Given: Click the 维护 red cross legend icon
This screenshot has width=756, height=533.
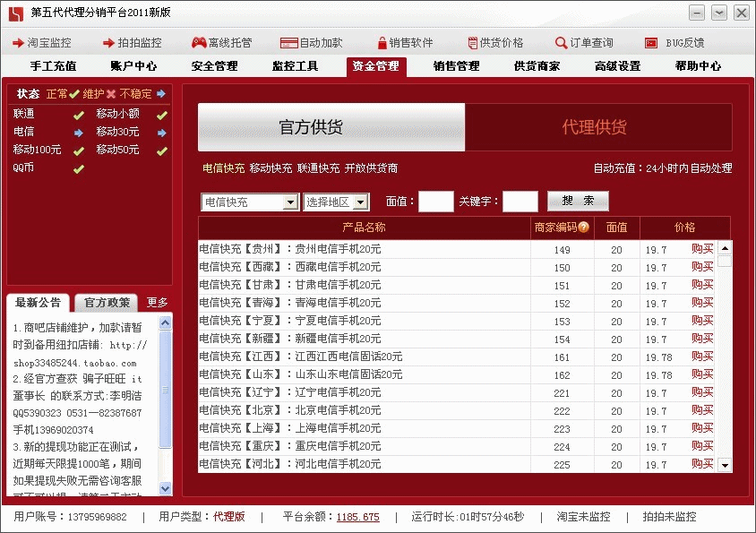Looking at the screenshot, I should 111,93.
